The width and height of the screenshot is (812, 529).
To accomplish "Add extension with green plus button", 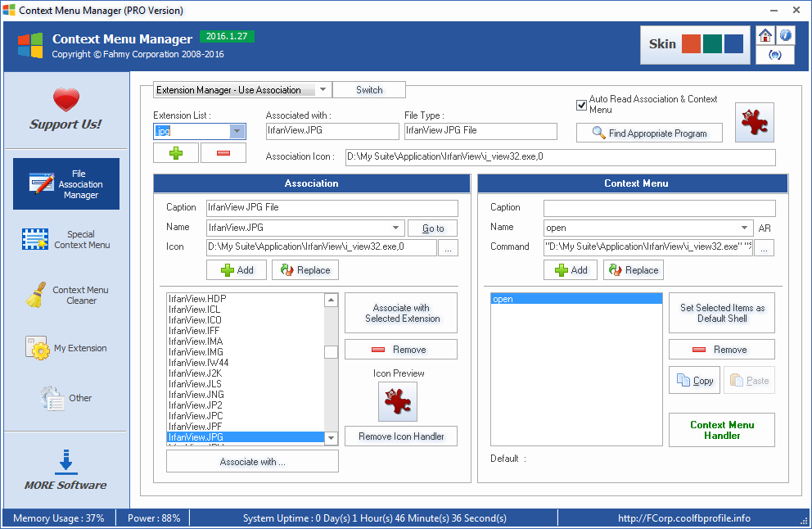I will pos(176,153).
